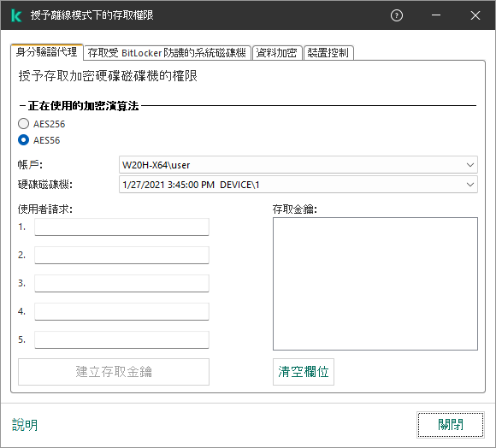Open help via question mark icon

coord(397,15)
